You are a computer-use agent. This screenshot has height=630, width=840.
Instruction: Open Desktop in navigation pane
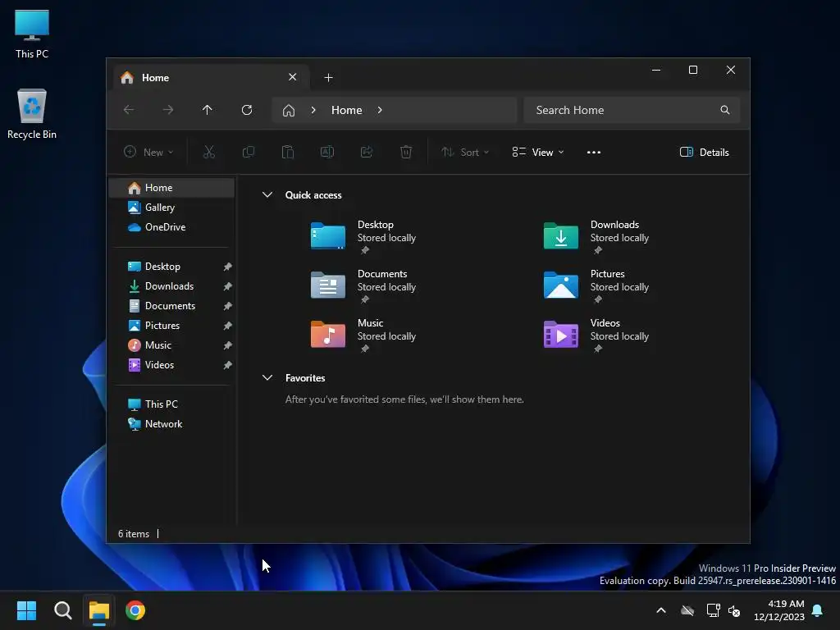(163, 267)
